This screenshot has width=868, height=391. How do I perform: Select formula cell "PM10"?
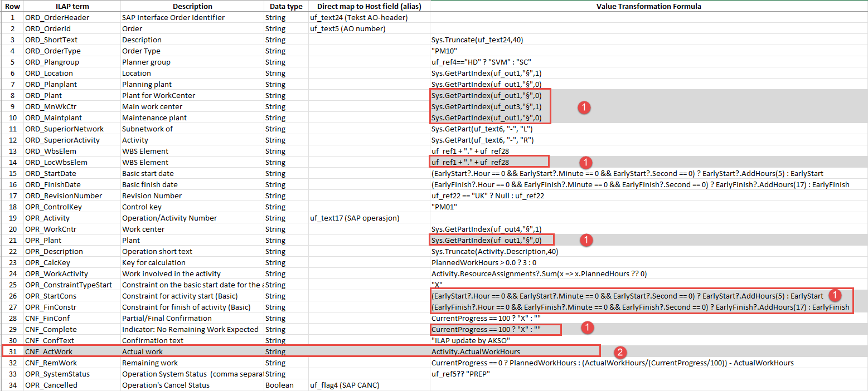click(649, 51)
